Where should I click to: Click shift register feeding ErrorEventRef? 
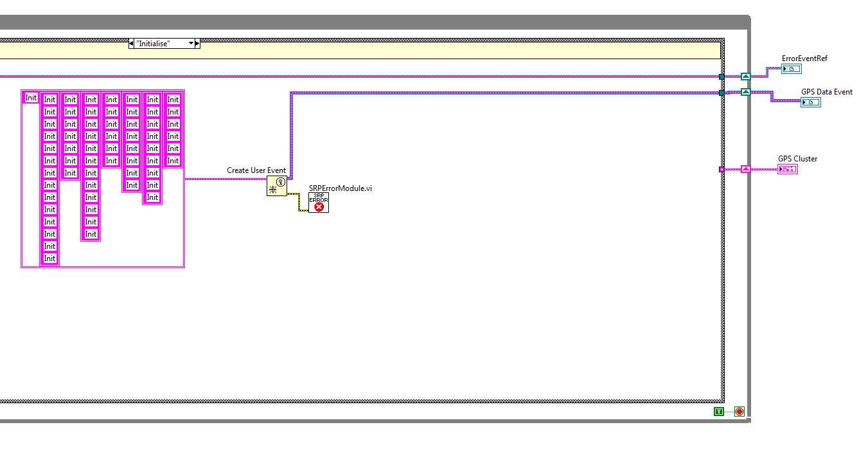[745, 77]
